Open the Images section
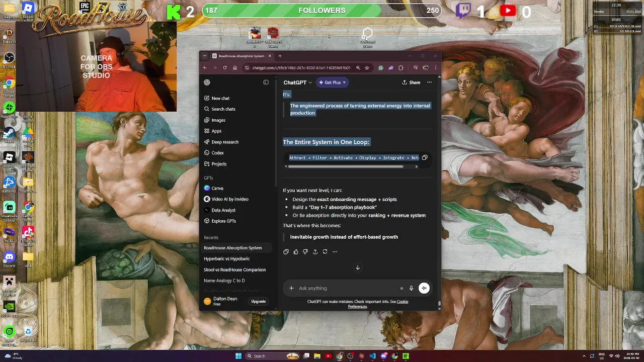The width and height of the screenshot is (644, 362). click(x=214, y=120)
